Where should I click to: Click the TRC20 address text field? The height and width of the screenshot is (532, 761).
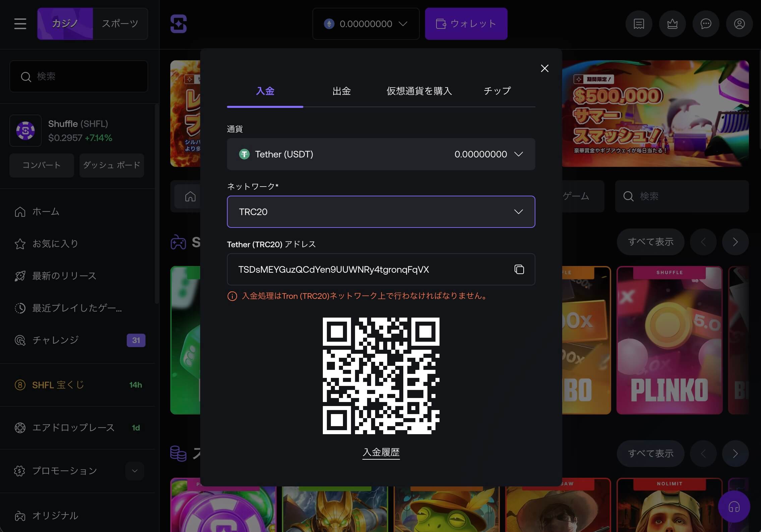[381, 269]
